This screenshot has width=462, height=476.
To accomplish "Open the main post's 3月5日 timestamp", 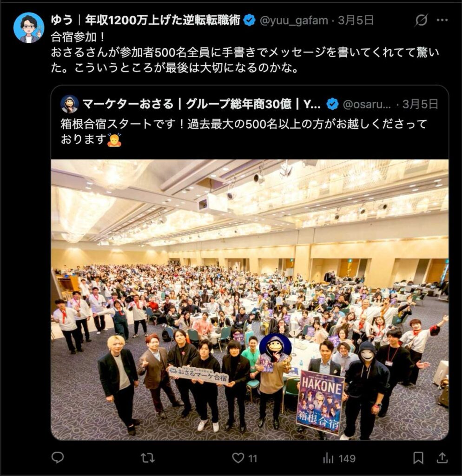I will pyautogui.click(x=356, y=20).
